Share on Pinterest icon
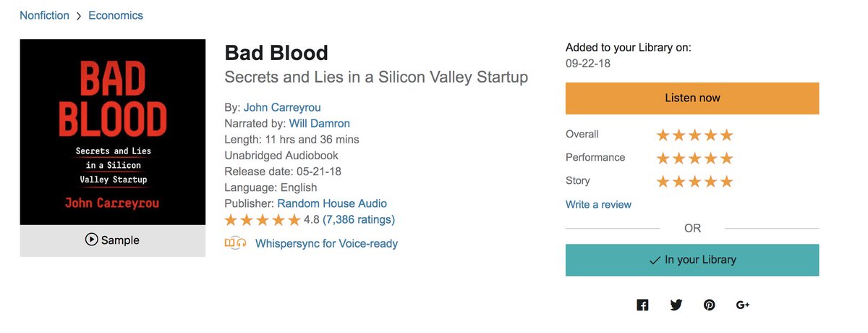The width and height of the screenshot is (868, 333). [710, 305]
